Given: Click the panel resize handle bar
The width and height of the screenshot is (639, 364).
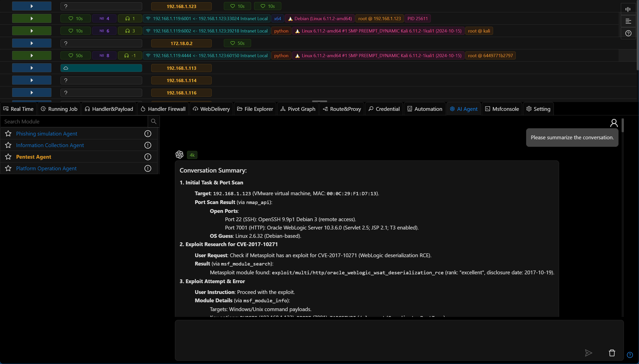Looking at the screenshot, I should (x=319, y=101).
